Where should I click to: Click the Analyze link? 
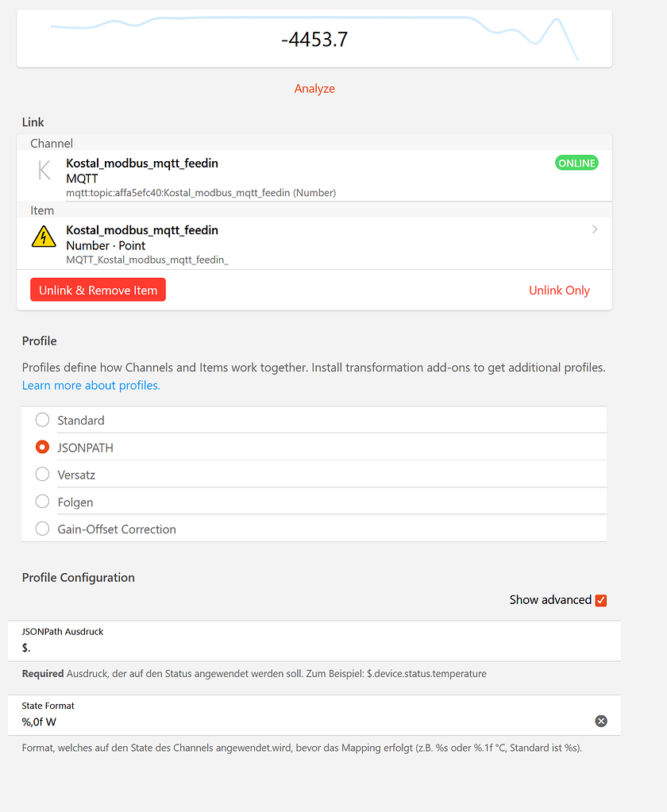(x=314, y=88)
